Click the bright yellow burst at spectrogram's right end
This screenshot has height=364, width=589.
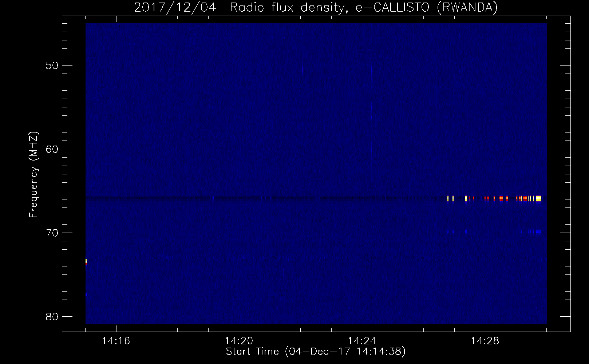click(x=538, y=198)
